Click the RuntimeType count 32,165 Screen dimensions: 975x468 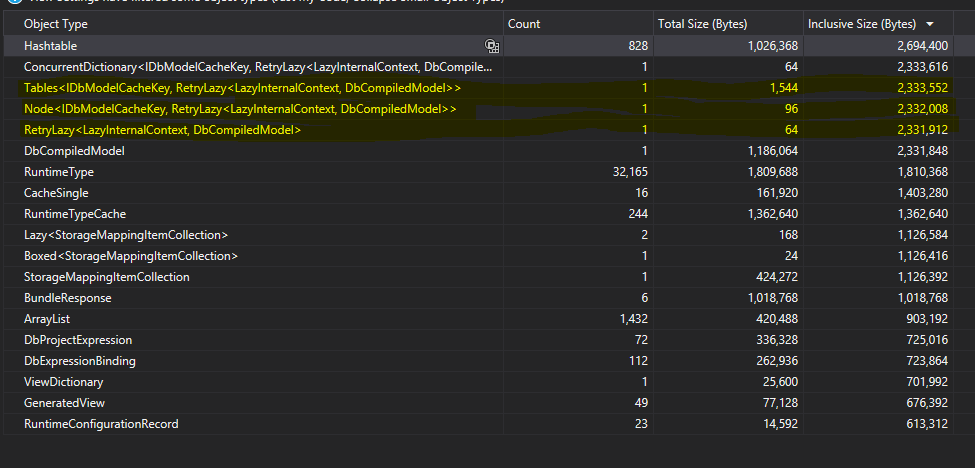(x=631, y=172)
